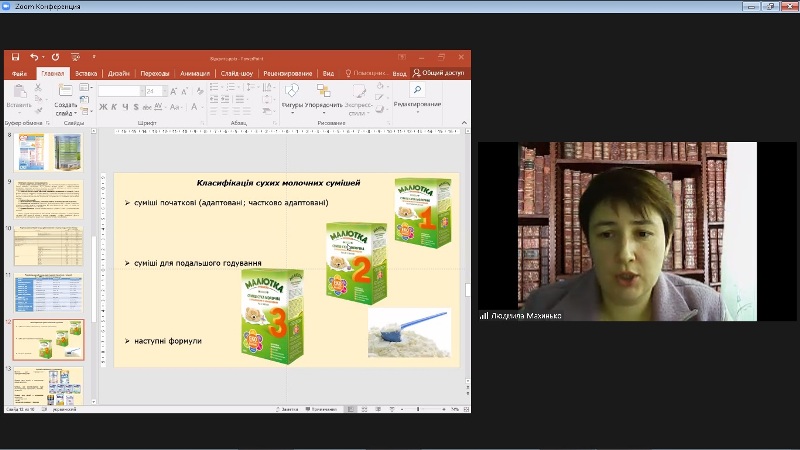
Task: Toggle italic formatting (К)
Action: (113, 107)
